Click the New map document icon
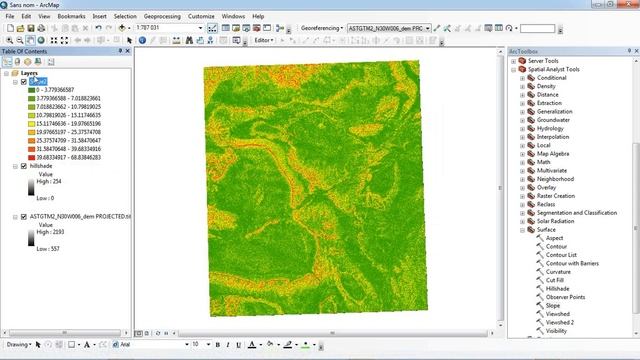Screen dimensions: 640x360 coord(10,28)
